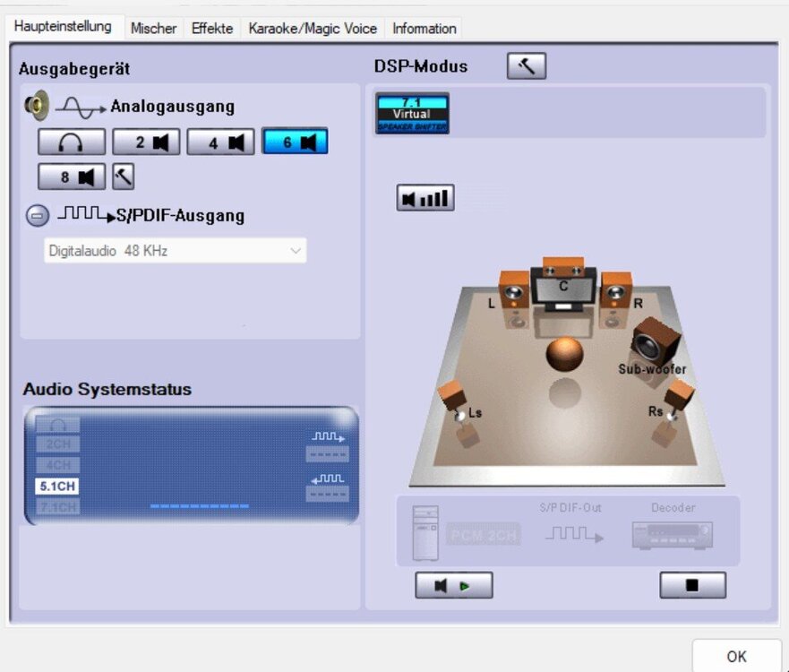The width and height of the screenshot is (789, 672).
Task: Stop speaker test playback
Action: pos(692,585)
